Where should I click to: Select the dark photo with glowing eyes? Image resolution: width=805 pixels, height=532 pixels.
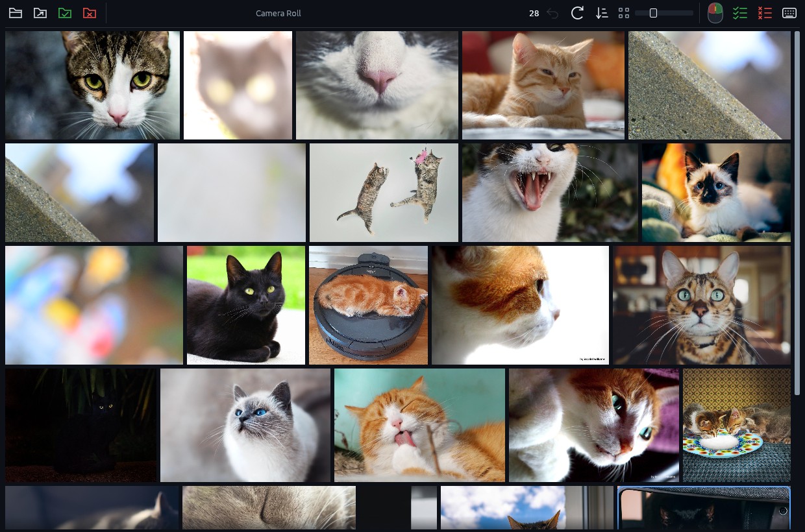click(x=80, y=425)
